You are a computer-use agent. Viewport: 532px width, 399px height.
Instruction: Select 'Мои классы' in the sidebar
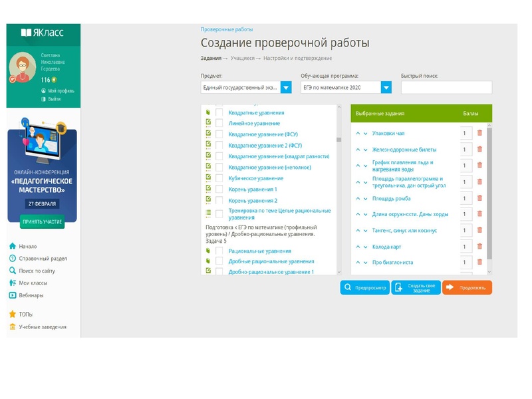point(32,283)
